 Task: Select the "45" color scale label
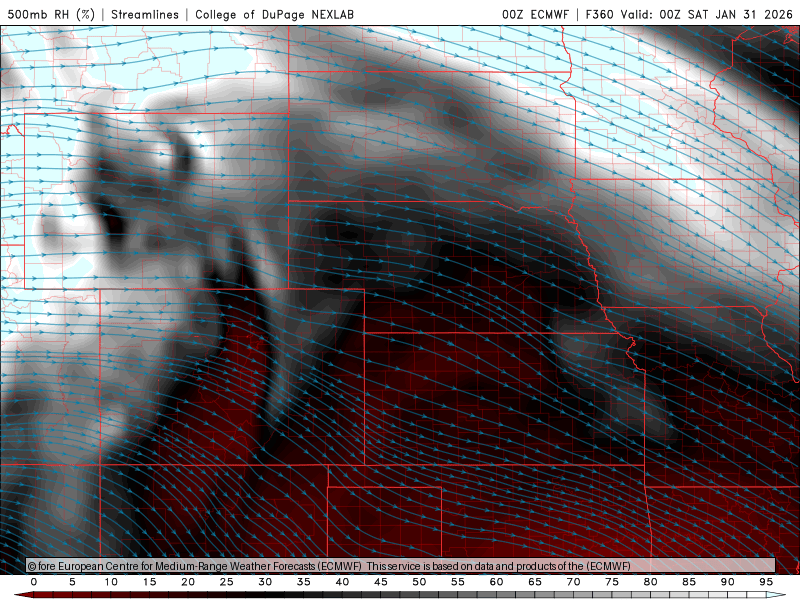(x=381, y=582)
